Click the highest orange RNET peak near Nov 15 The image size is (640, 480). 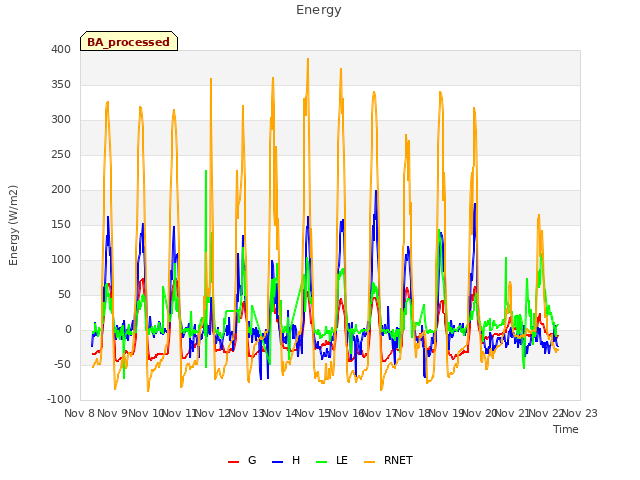pos(308,59)
